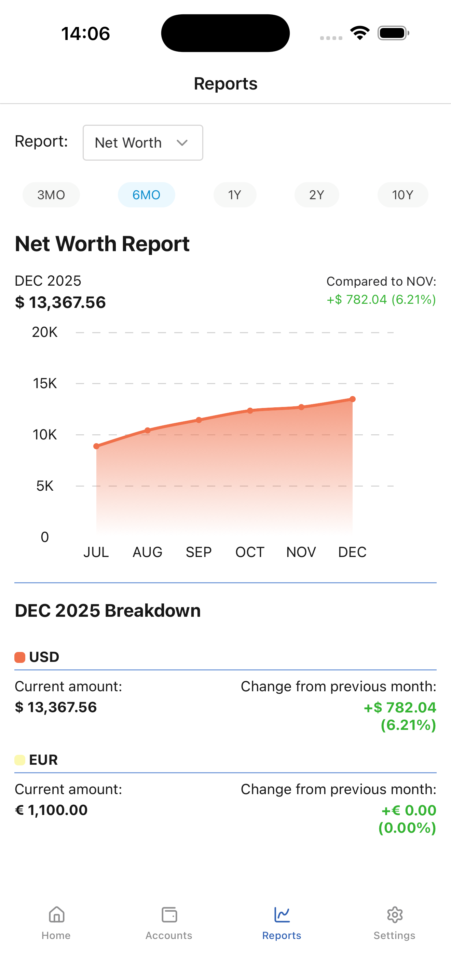This screenshot has width=451, height=980.
Task: Select the DEC data point on chart
Action: point(353,399)
